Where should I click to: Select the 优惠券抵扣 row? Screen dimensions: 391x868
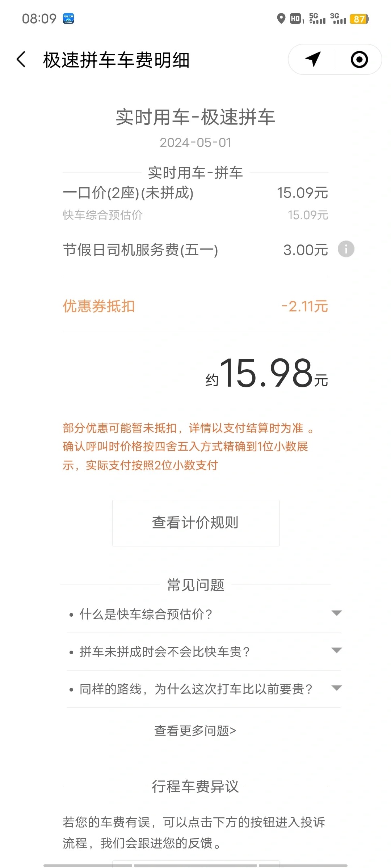[x=195, y=306]
